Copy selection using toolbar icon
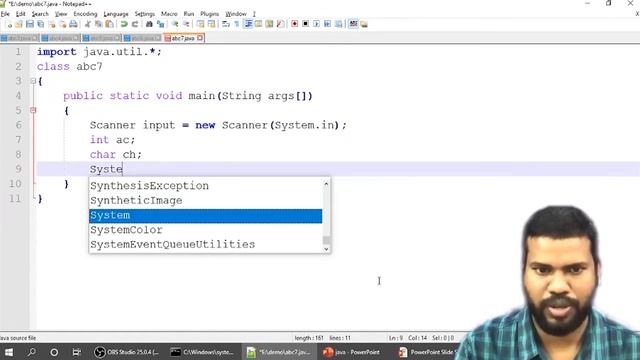 click(98, 24)
